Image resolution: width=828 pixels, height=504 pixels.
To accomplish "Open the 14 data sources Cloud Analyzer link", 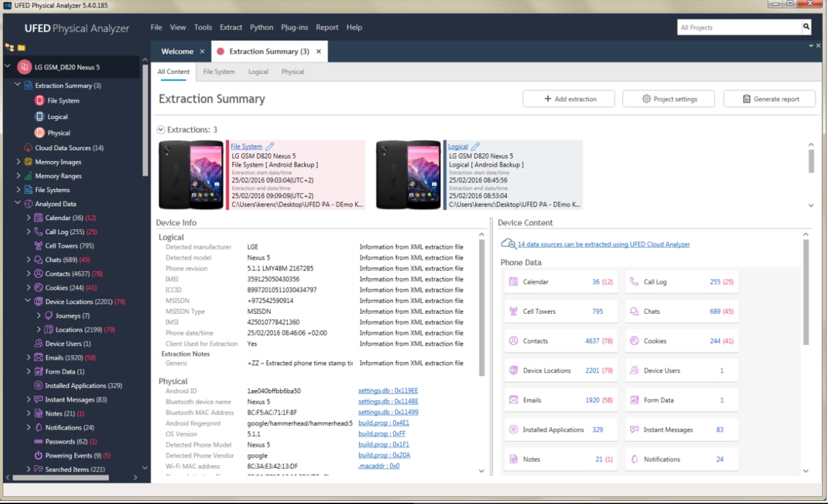I will pos(604,245).
